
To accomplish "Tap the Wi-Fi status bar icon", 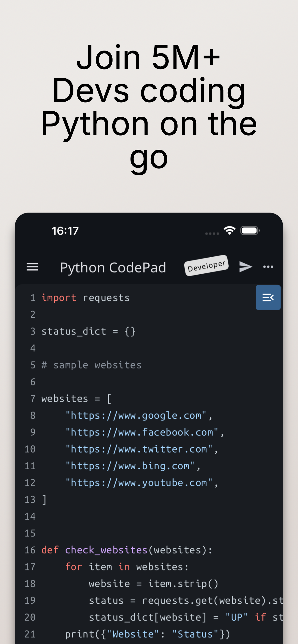I will (229, 230).
